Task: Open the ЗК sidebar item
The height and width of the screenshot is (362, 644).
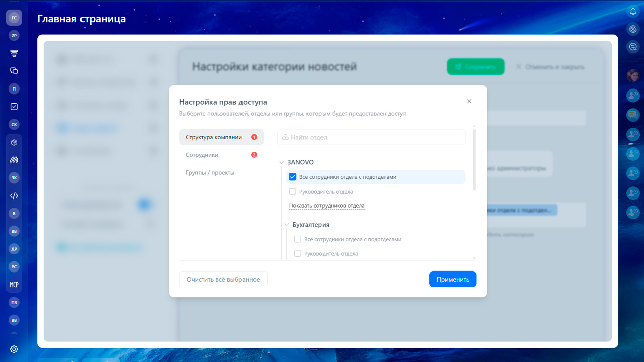Action: tap(14, 177)
